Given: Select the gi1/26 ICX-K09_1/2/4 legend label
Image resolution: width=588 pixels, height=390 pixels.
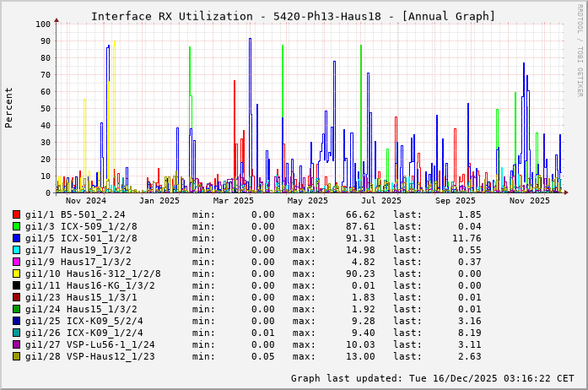Looking at the screenshot, I should tap(84, 333).
